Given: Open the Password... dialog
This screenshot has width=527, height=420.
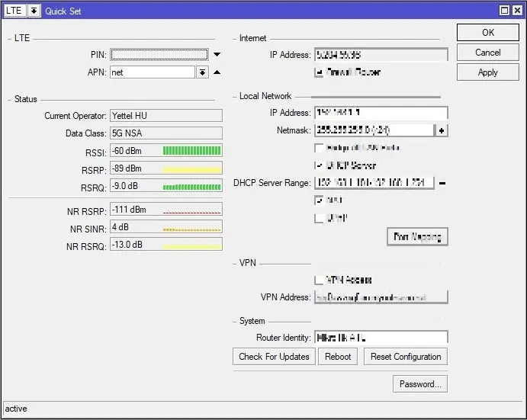Looking at the screenshot, I should pos(419,384).
